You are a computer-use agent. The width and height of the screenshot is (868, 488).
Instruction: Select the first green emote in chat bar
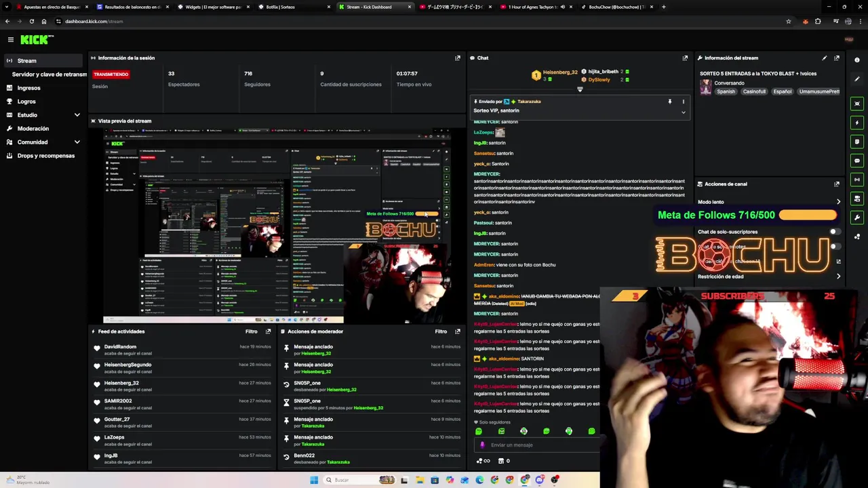click(479, 431)
